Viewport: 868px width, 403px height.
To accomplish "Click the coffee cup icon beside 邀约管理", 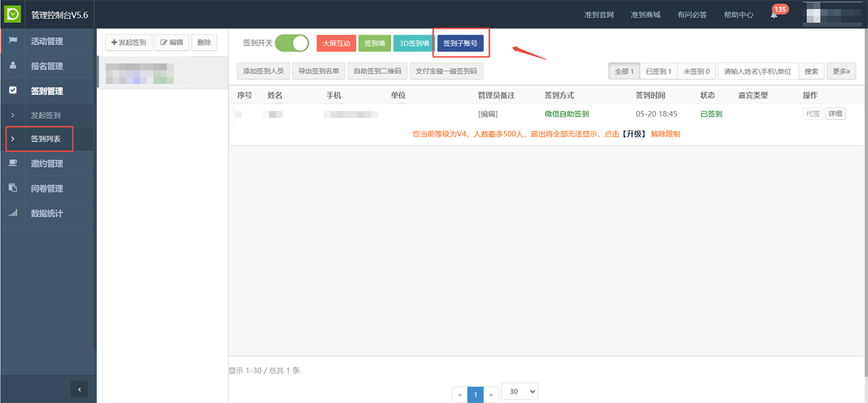I will tap(13, 163).
